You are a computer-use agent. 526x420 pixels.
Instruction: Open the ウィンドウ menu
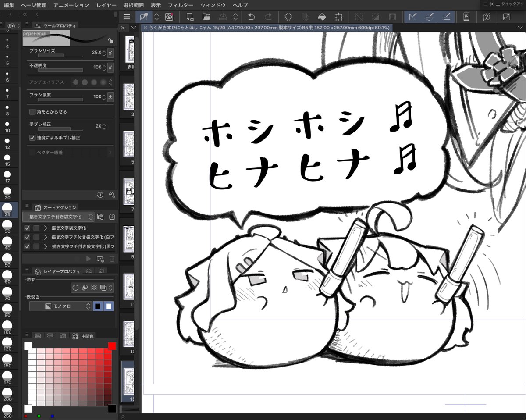[213, 5]
